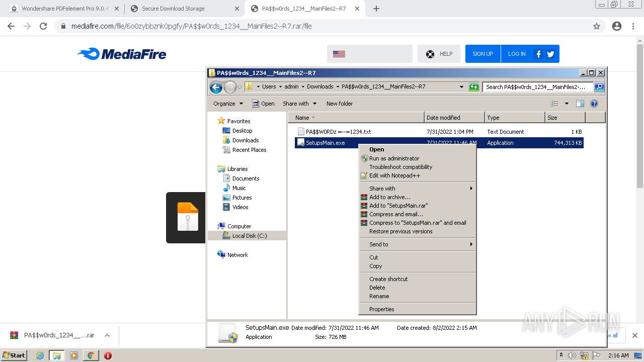Choose Compress and email...
Image resolution: width=644 pixels, height=362 pixels.
click(418, 214)
